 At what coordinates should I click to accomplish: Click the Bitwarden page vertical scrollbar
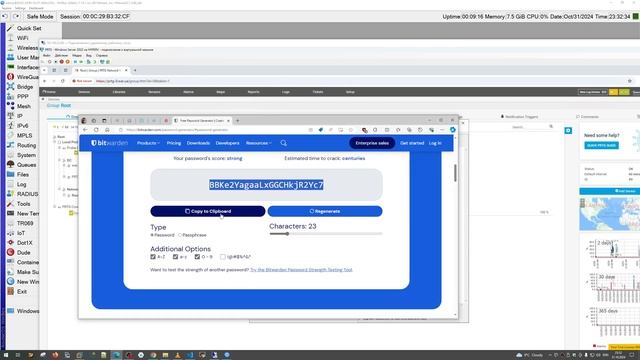coord(455,173)
